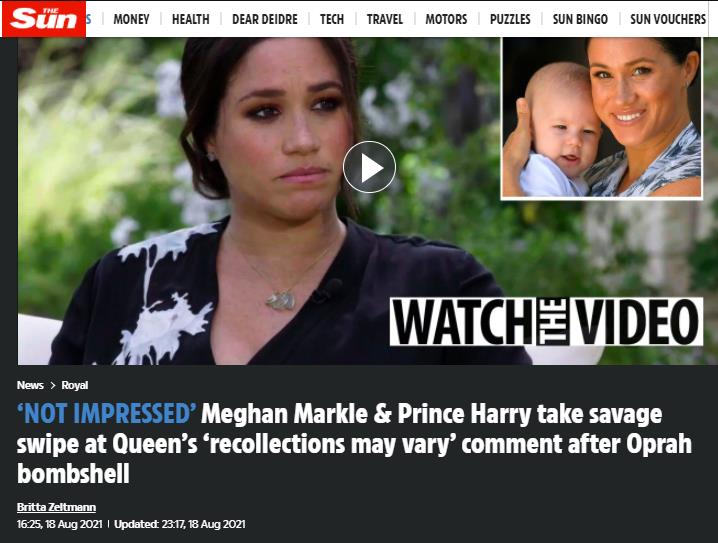Open the Travel section
The image size is (718, 543).
click(x=385, y=19)
